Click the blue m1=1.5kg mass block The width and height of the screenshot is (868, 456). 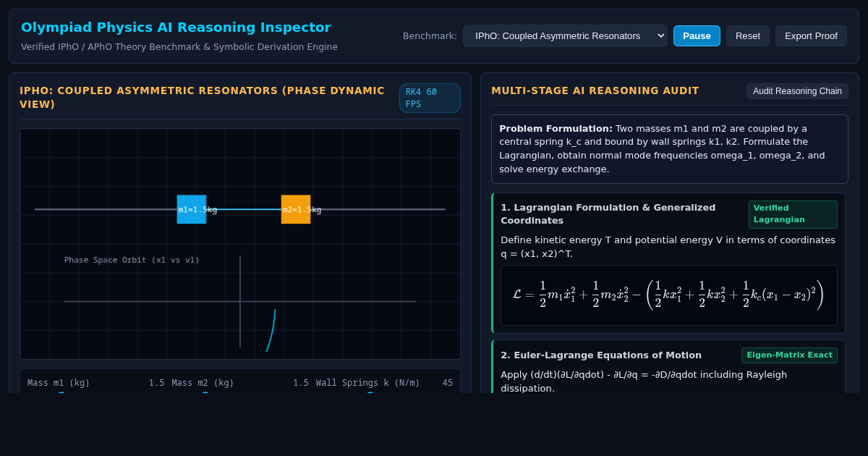click(x=192, y=209)
